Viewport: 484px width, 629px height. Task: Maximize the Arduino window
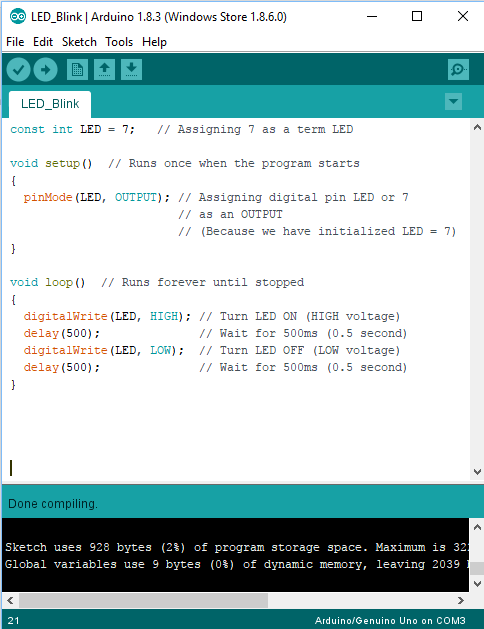pos(417,16)
